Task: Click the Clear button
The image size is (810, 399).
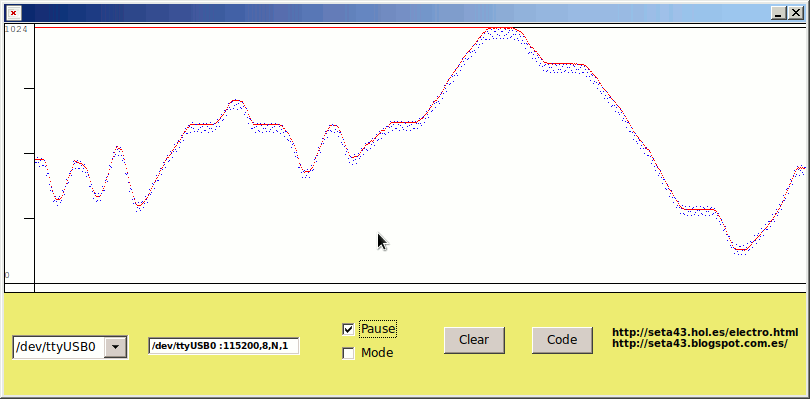Action: [474, 340]
